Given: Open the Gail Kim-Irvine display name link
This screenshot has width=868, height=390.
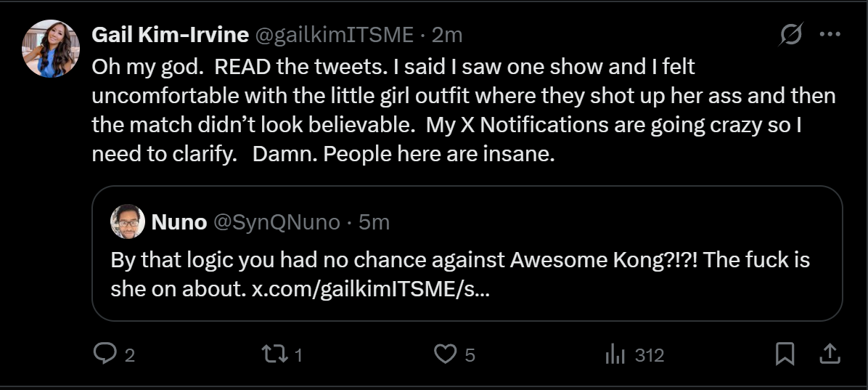Looking at the screenshot, I should 171,34.
